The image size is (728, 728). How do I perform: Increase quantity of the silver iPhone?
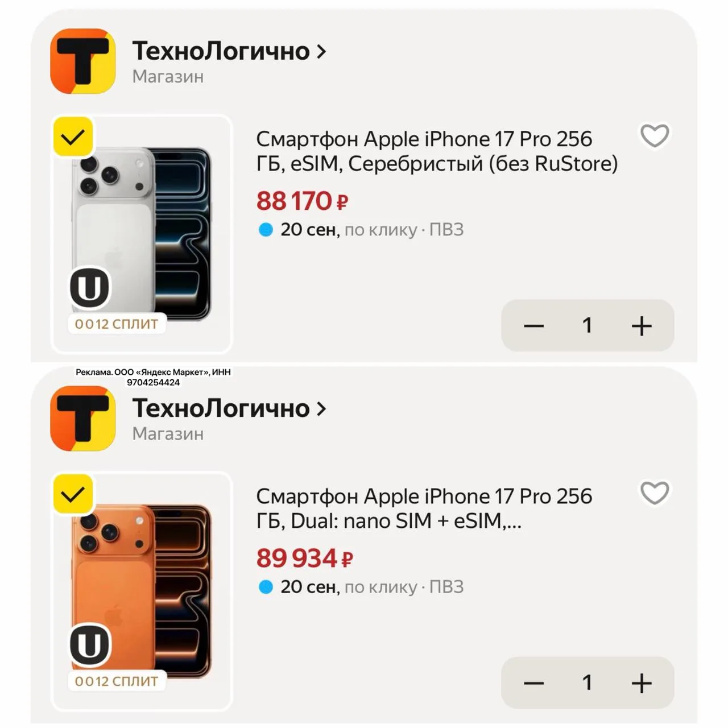[x=642, y=326]
